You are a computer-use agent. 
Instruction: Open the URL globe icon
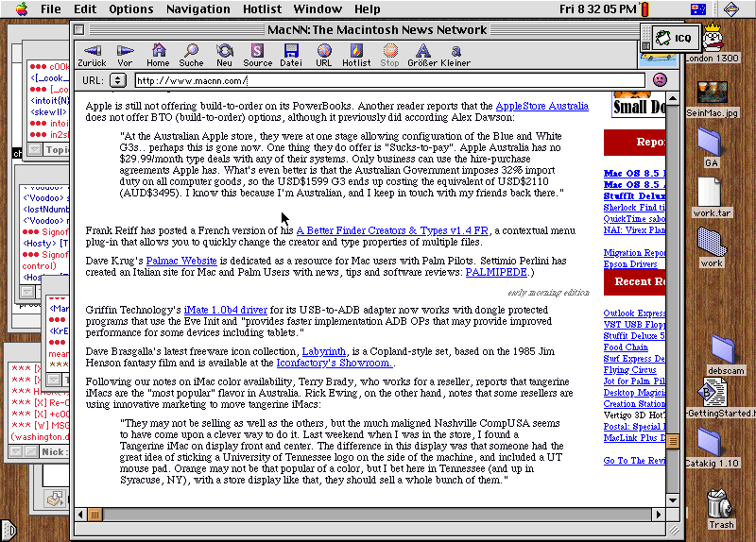pos(324,56)
